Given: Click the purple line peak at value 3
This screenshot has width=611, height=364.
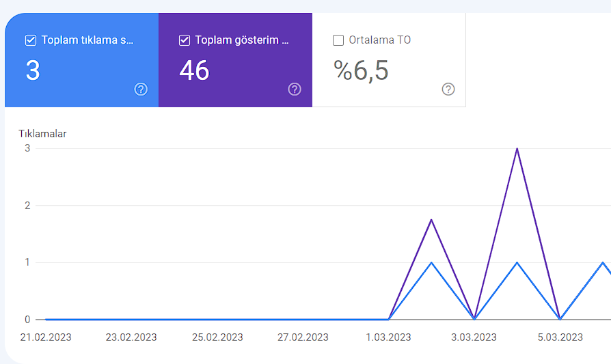Looking at the screenshot, I should pos(517,149).
